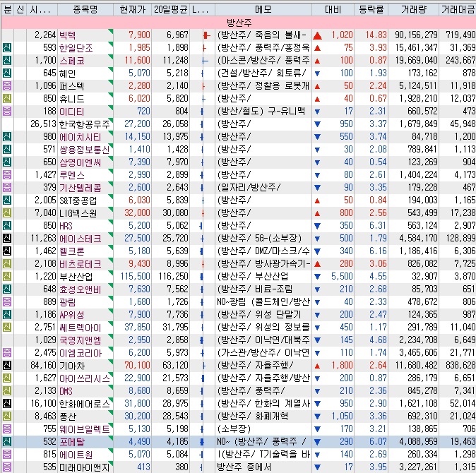This screenshot has height=473, width=476.
Task: Click the 신 badge beside 스페코
Action: pos(7,61)
